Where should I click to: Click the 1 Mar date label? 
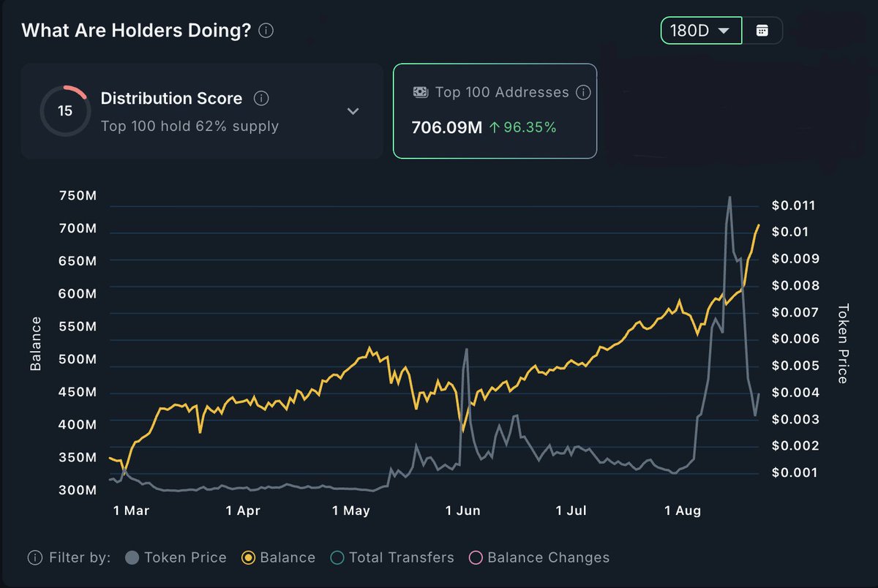tap(132, 510)
